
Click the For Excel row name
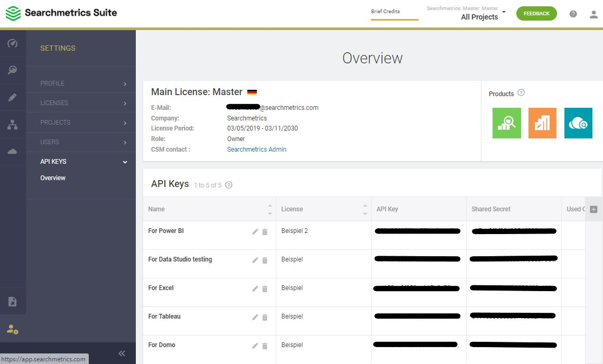coord(161,288)
